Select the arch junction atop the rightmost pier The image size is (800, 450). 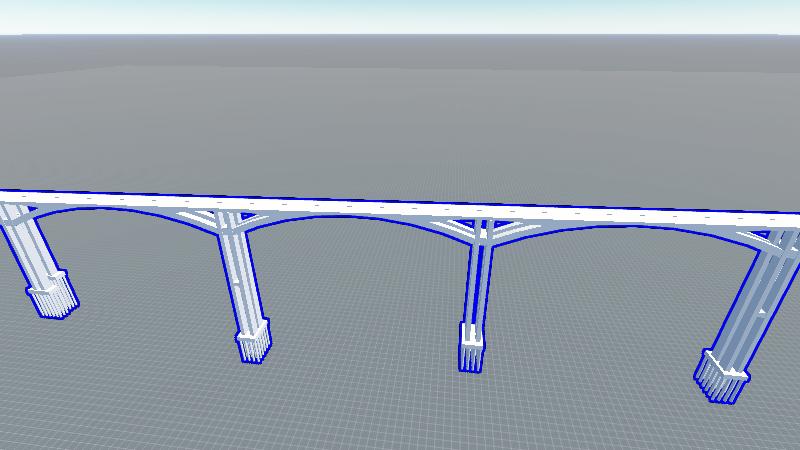coord(775,238)
